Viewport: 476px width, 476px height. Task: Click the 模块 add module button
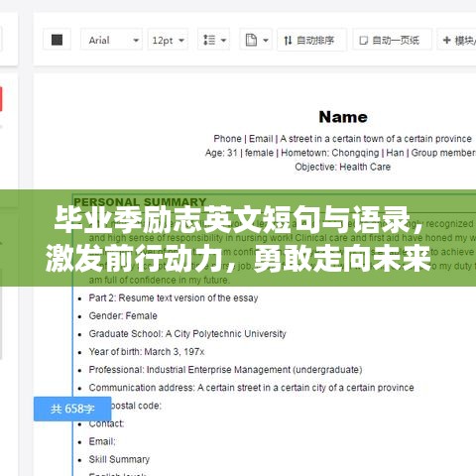457,40
